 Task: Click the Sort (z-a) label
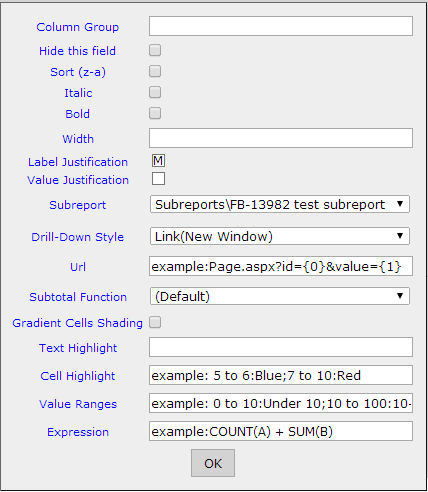pos(78,72)
